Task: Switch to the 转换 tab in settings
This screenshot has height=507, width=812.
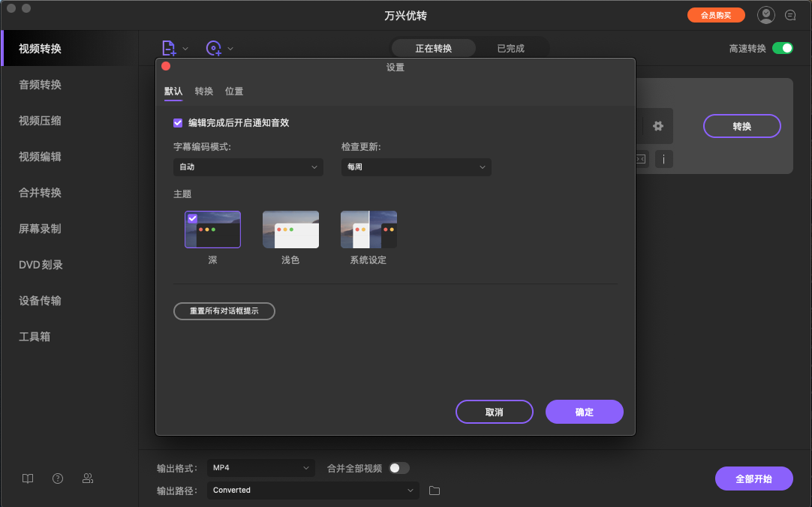Action: coord(203,91)
